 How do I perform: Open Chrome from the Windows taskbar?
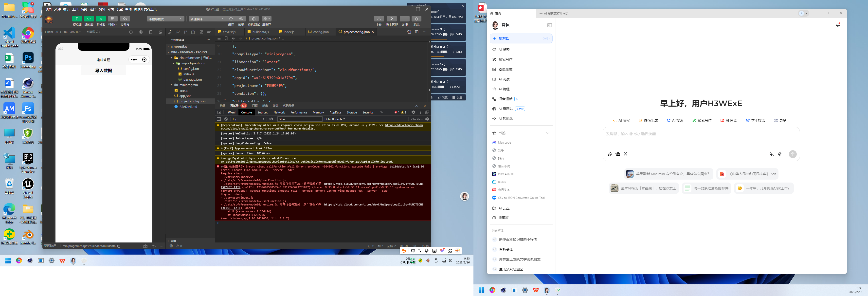(x=19, y=260)
